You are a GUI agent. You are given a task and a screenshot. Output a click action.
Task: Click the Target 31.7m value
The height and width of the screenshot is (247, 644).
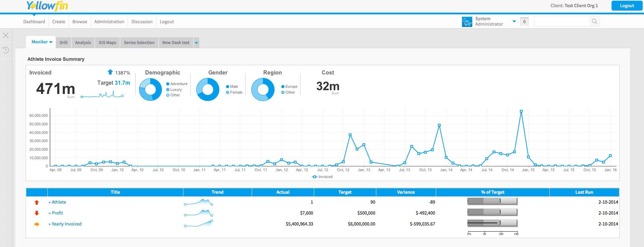coord(122,83)
